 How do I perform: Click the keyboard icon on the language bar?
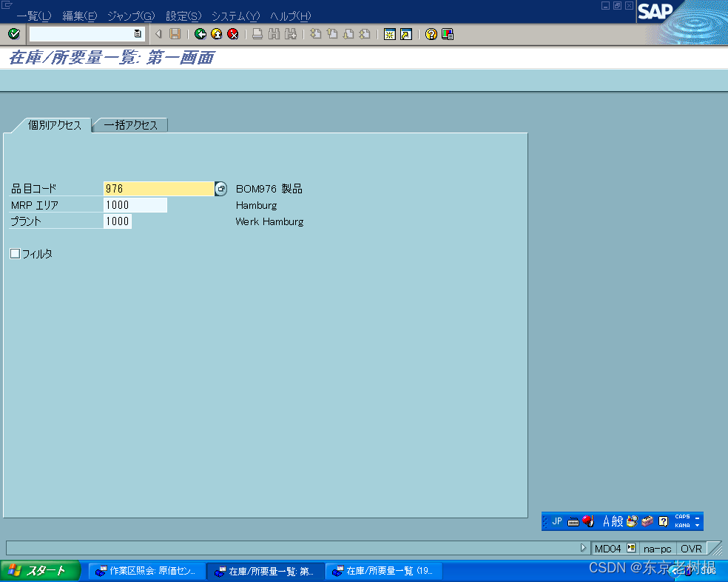573,521
